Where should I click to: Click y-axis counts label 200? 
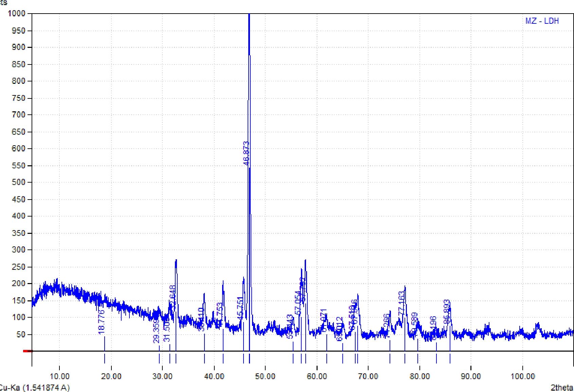click(x=18, y=283)
